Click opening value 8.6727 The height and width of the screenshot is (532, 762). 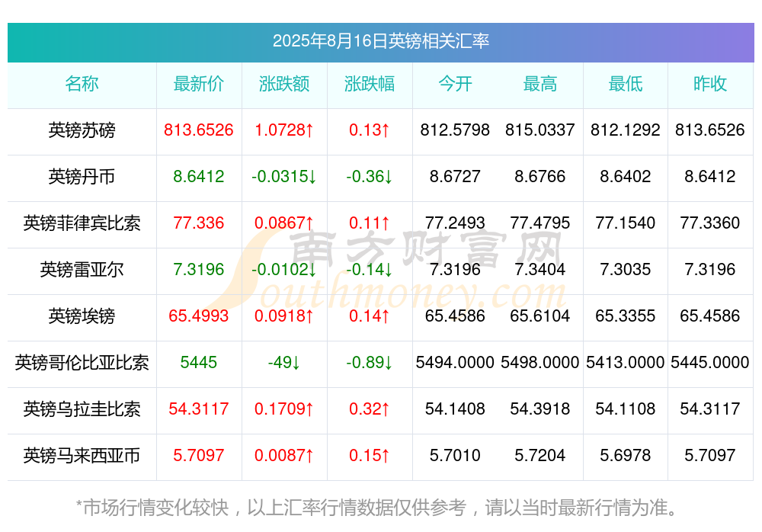[x=455, y=177]
